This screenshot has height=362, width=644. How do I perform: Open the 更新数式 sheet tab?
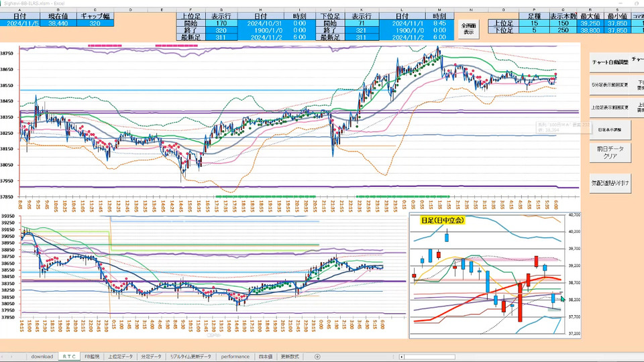(x=290, y=357)
